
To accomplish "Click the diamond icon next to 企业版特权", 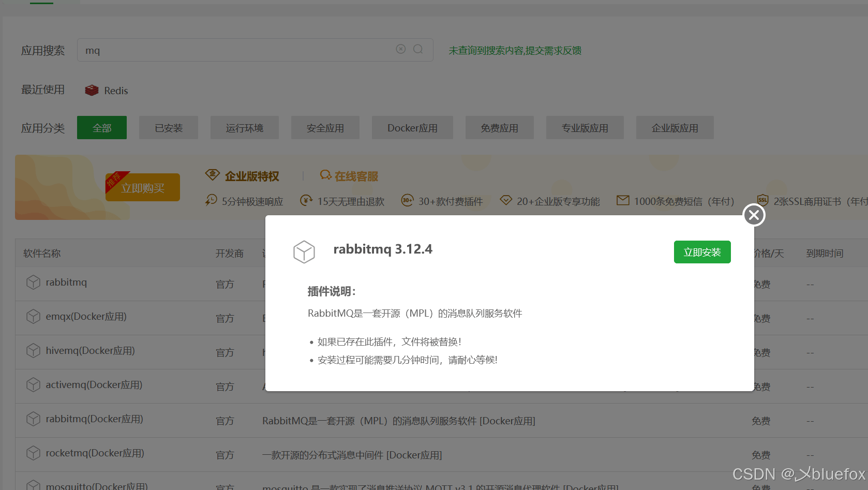I will (212, 175).
